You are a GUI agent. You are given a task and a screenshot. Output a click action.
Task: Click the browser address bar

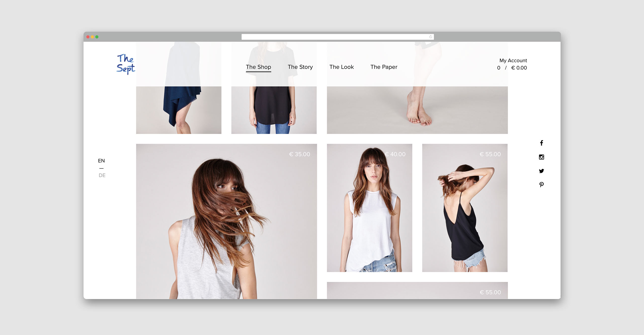pos(338,37)
